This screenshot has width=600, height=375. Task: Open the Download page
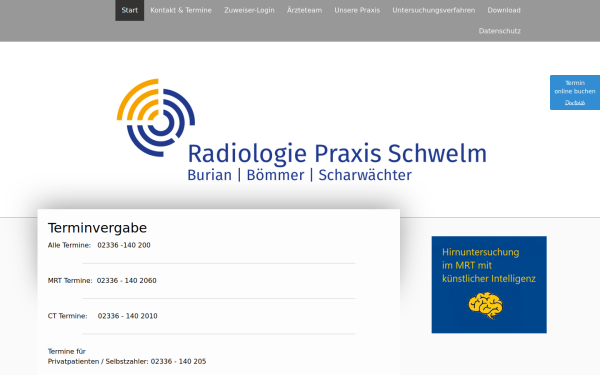pos(504,10)
